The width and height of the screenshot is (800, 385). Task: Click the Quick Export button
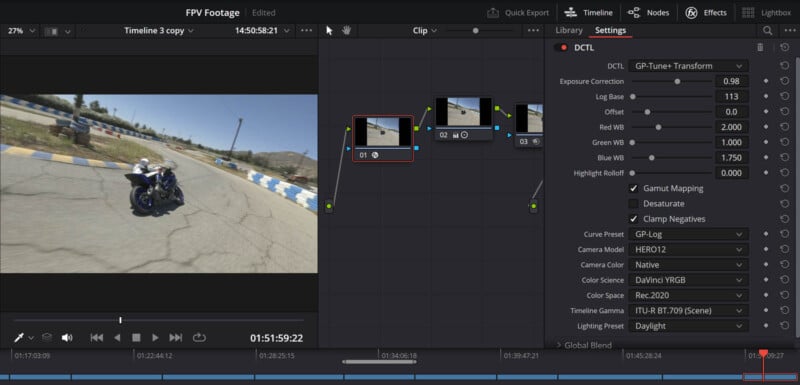(518, 13)
